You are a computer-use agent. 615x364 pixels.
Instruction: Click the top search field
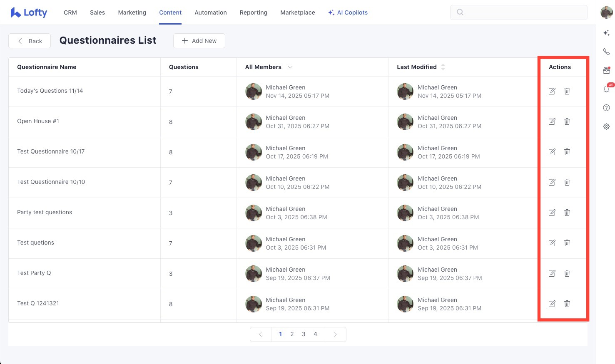518,12
